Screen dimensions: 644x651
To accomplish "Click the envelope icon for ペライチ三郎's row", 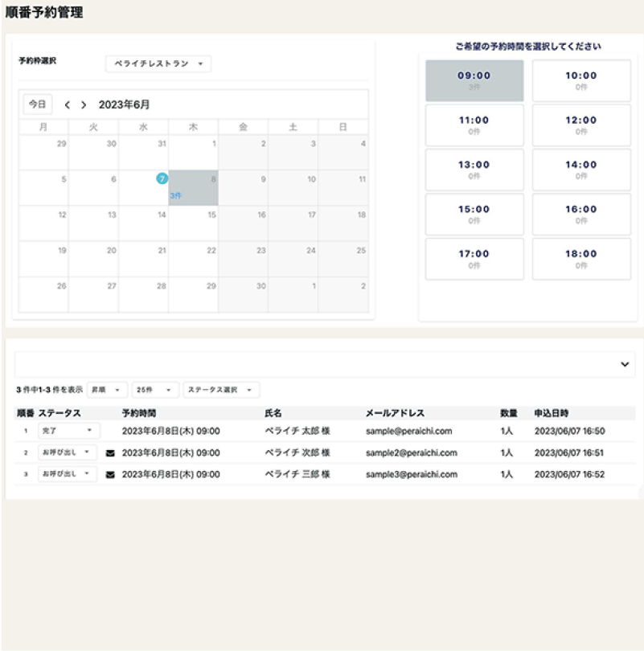I will pyautogui.click(x=110, y=474).
